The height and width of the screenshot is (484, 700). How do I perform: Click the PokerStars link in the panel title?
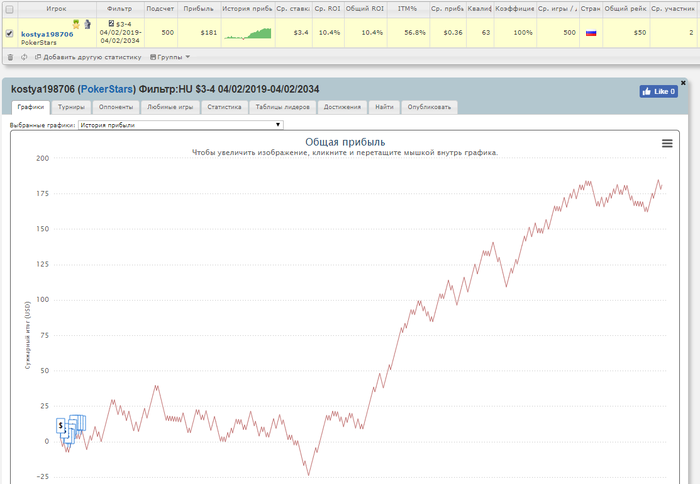coord(107,89)
